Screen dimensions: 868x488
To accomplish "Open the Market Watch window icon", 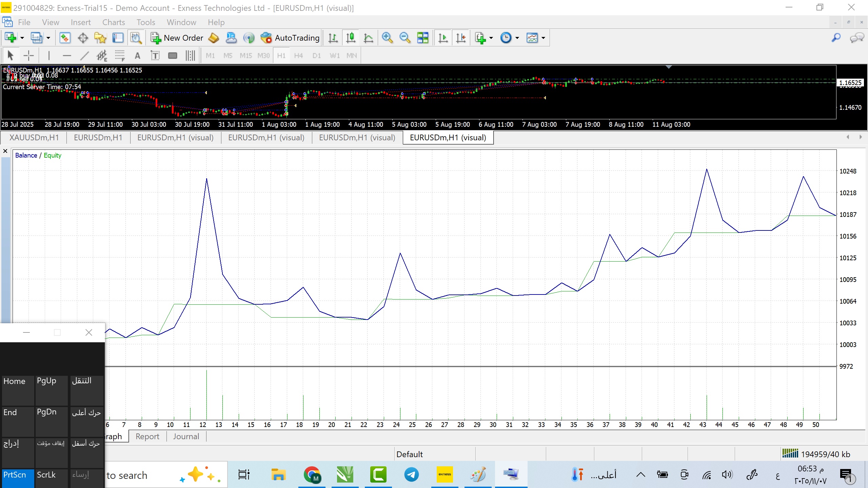I will tap(65, 38).
